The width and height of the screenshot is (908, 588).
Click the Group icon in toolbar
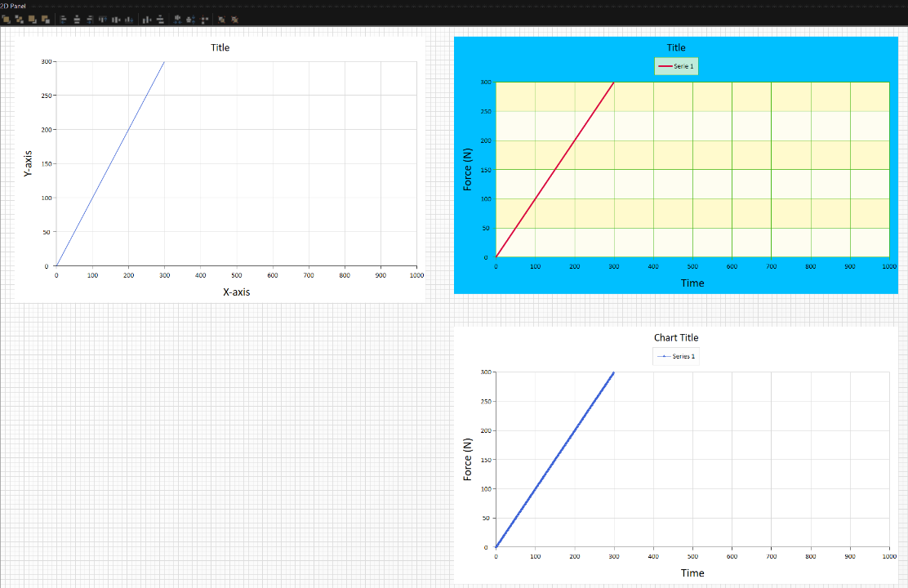tap(221, 20)
